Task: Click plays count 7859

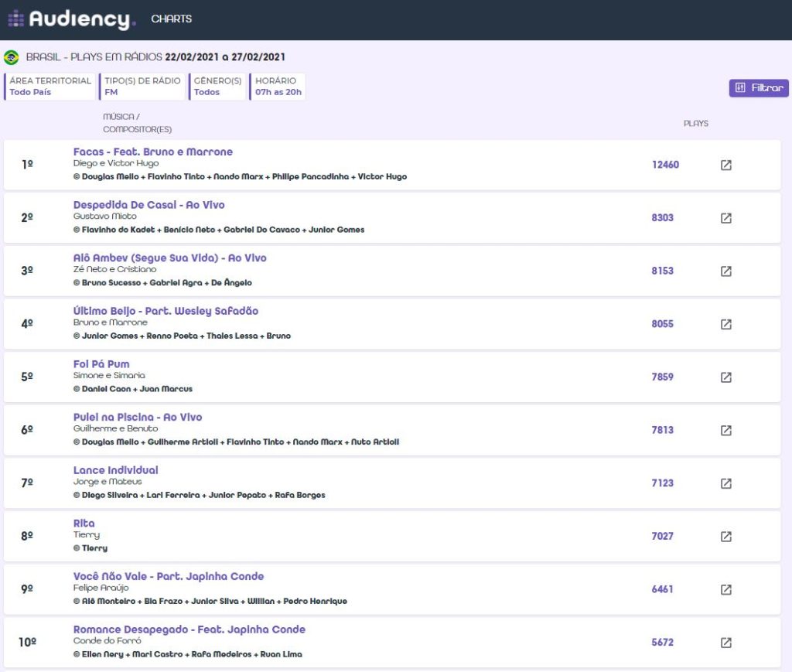Action: pyautogui.click(x=662, y=377)
